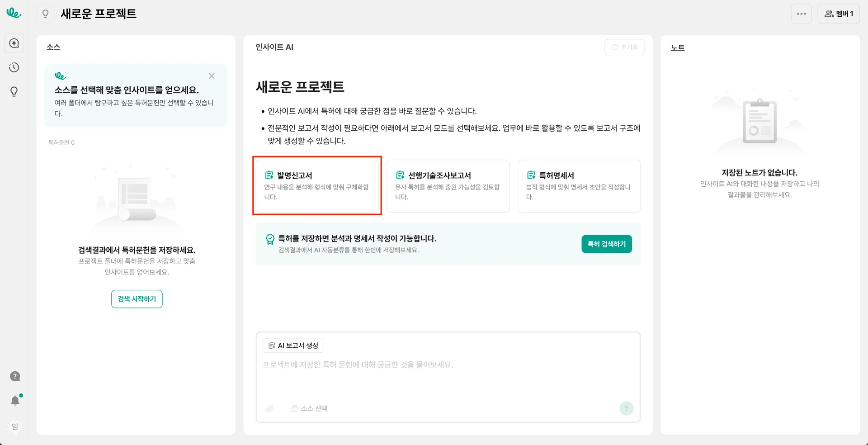Select the 특허명세서 report card
This screenshot has height=445, width=868.
[x=579, y=186]
